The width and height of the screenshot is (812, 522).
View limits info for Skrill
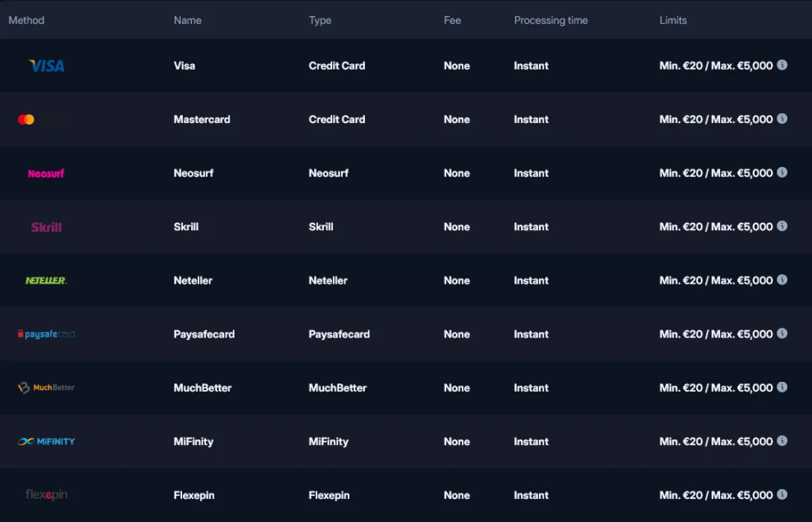click(x=782, y=226)
